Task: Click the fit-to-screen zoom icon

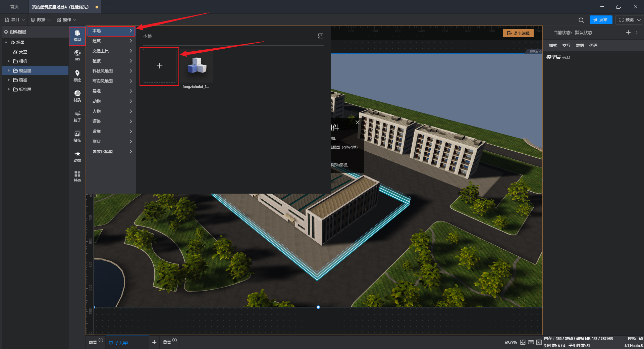Action: tap(523, 342)
